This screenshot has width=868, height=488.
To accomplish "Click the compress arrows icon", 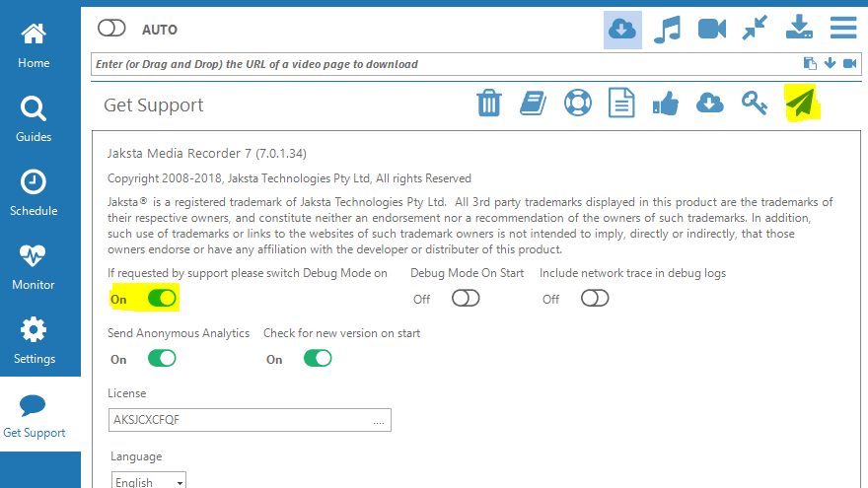I will [x=756, y=28].
